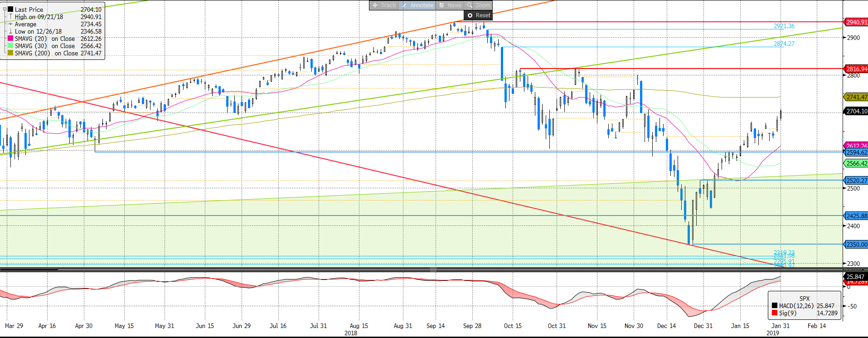Click the Average marker icon in legend

(10, 24)
